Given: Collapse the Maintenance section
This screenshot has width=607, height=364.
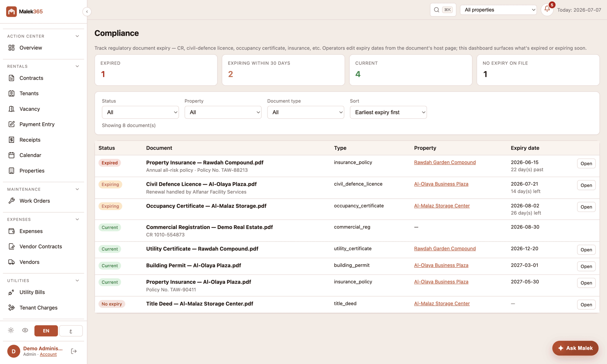Looking at the screenshot, I should 77,189.
